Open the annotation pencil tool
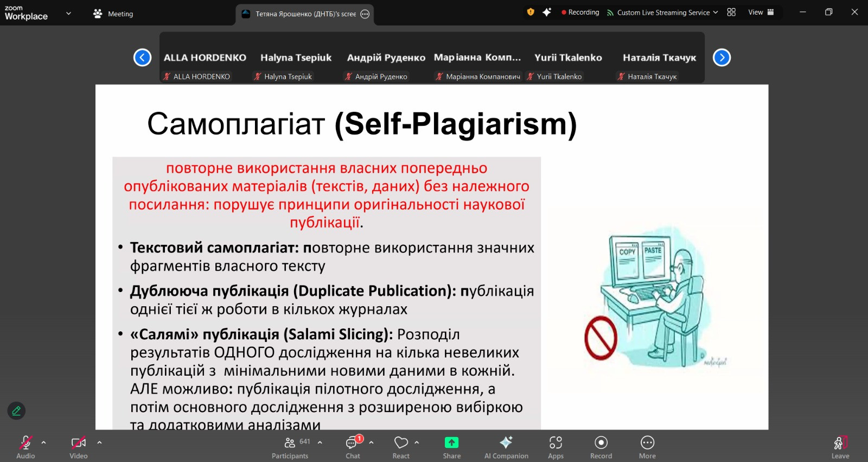 [16, 411]
